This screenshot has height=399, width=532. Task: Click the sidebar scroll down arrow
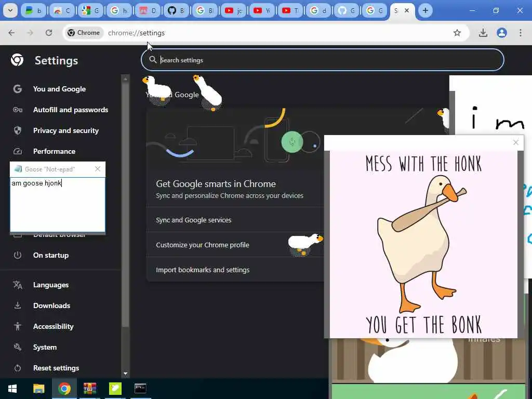click(x=126, y=373)
